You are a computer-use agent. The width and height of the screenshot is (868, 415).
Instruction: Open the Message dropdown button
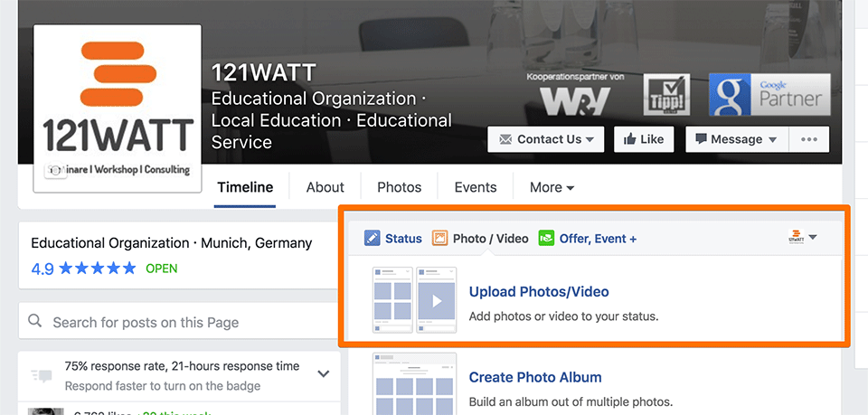[x=736, y=139]
